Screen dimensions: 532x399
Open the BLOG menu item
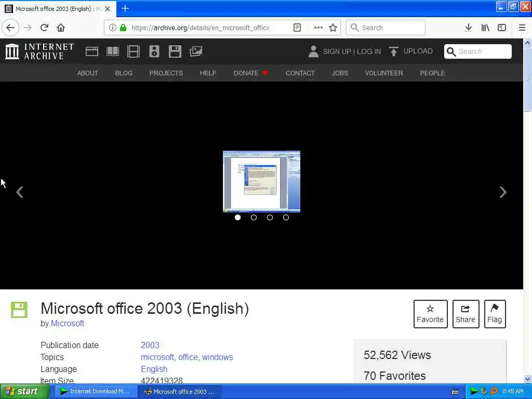[124, 73]
